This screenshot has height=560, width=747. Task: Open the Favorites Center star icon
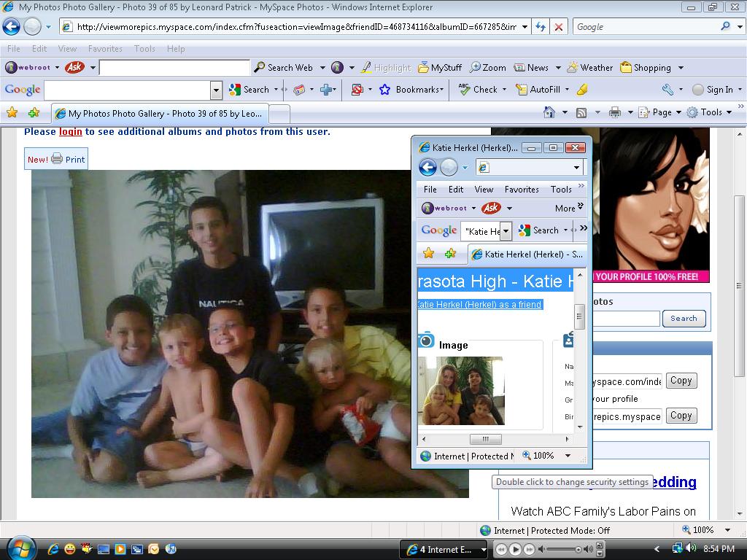tap(12, 113)
